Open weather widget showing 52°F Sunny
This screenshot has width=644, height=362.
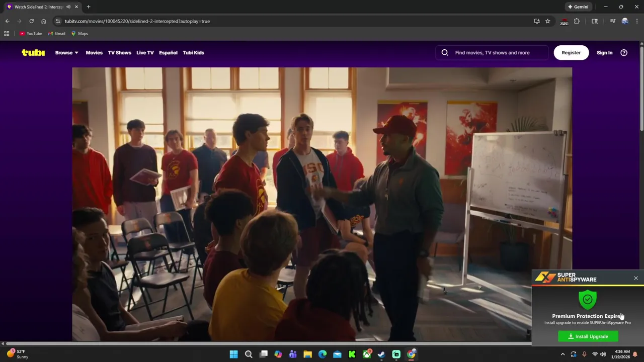[x=17, y=354]
